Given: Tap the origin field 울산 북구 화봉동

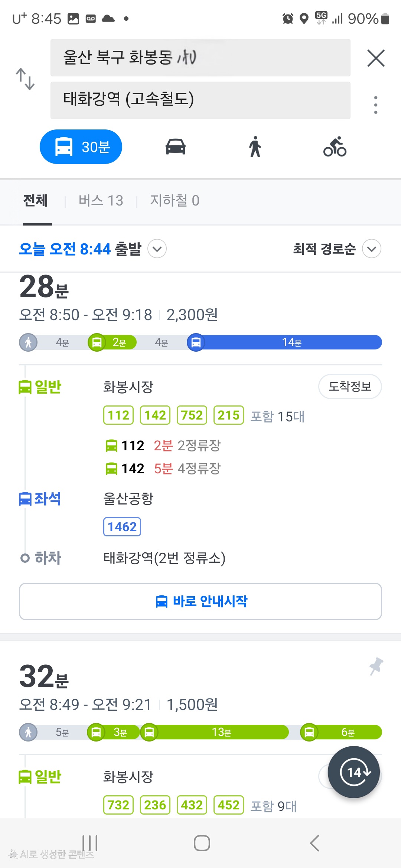Looking at the screenshot, I should tap(200, 58).
